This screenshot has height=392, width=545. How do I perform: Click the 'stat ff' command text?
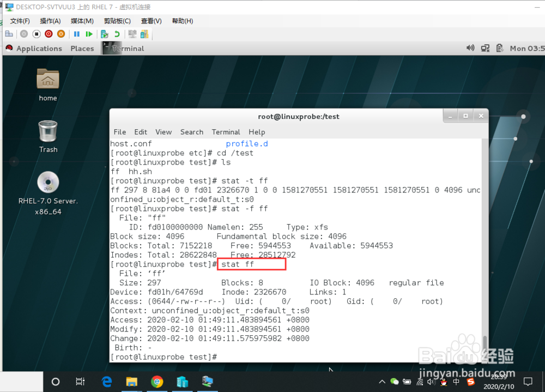[238, 264]
